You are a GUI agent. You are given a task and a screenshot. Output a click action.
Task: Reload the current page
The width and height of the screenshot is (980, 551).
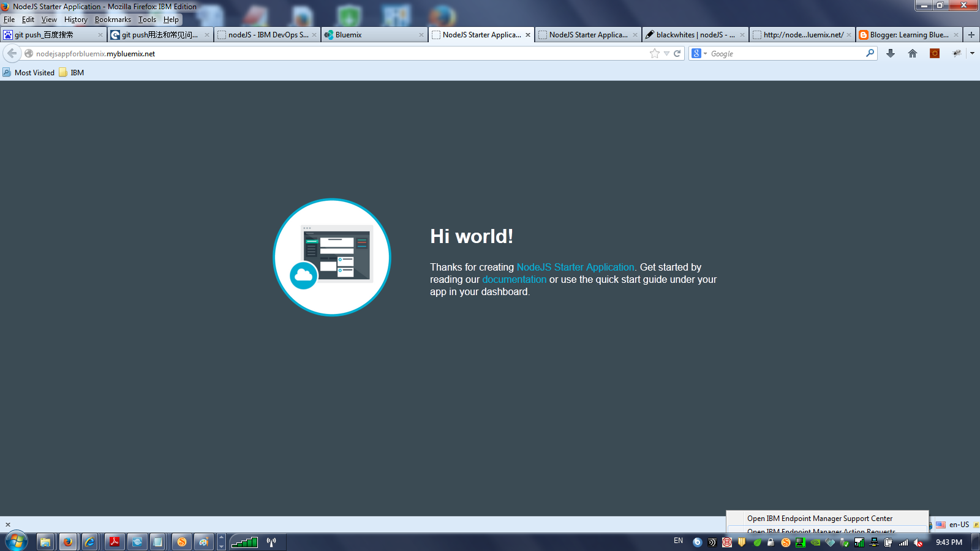tap(677, 53)
